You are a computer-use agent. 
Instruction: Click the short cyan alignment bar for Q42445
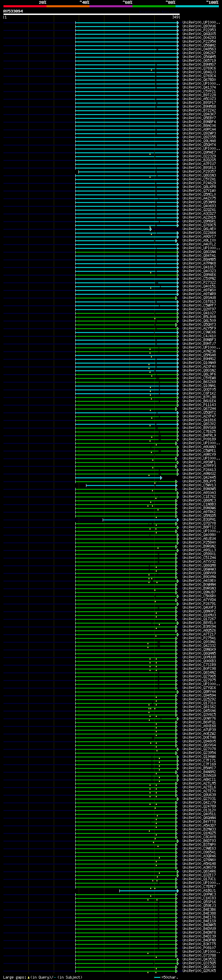pyautogui.click(x=118, y=478)
